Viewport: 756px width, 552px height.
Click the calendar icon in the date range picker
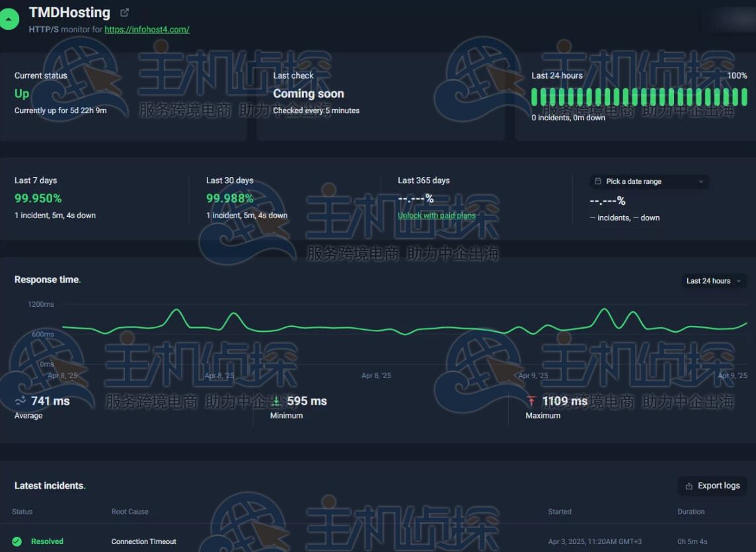click(598, 181)
